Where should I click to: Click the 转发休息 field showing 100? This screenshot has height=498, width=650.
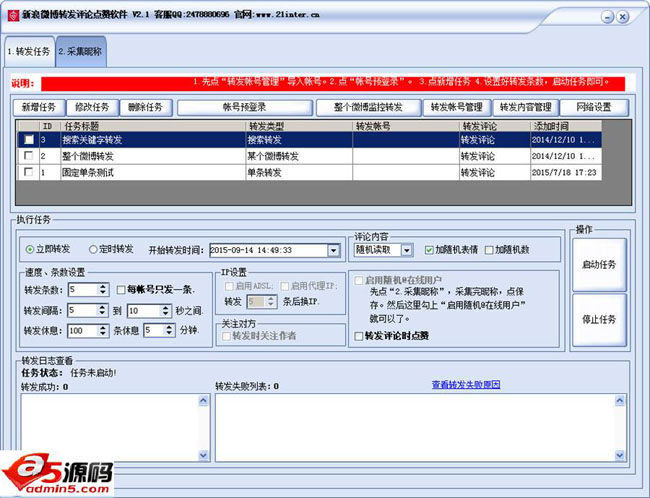pos(83,330)
